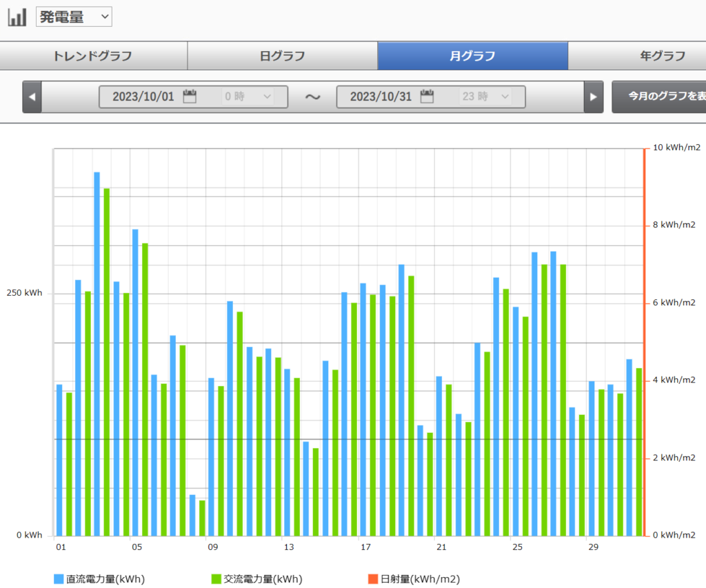Select the 年グラフ tab
The width and height of the screenshot is (706, 588).
[x=662, y=56]
